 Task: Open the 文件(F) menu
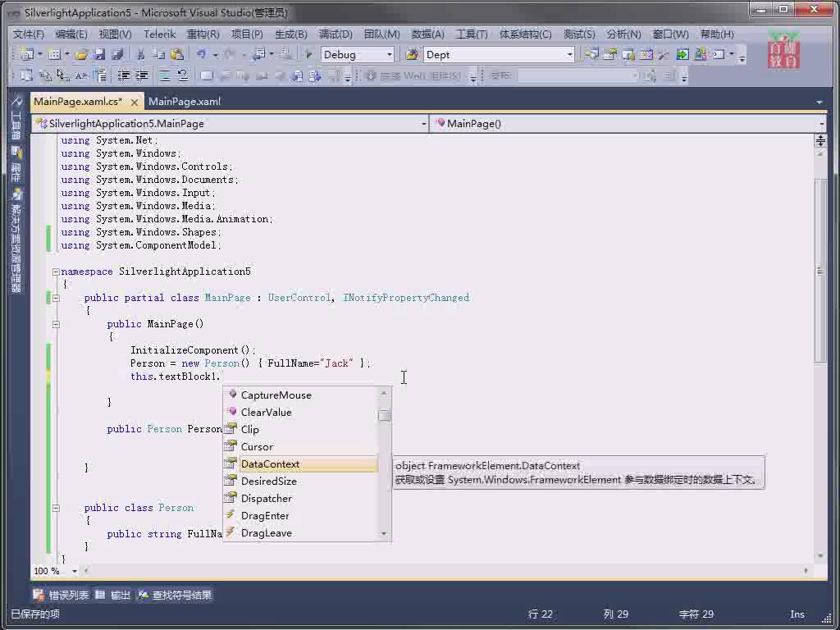[x=29, y=34]
